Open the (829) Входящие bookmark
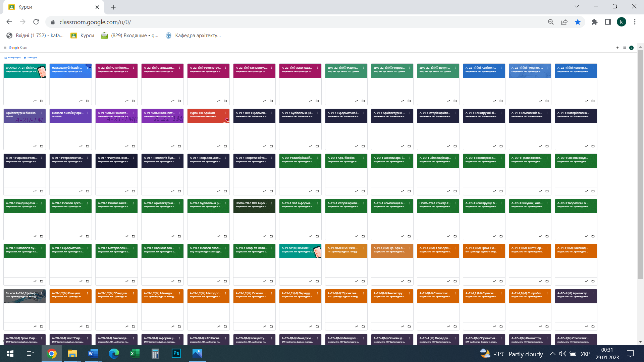The width and height of the screenshot is (644, 362). coord(130,36)
